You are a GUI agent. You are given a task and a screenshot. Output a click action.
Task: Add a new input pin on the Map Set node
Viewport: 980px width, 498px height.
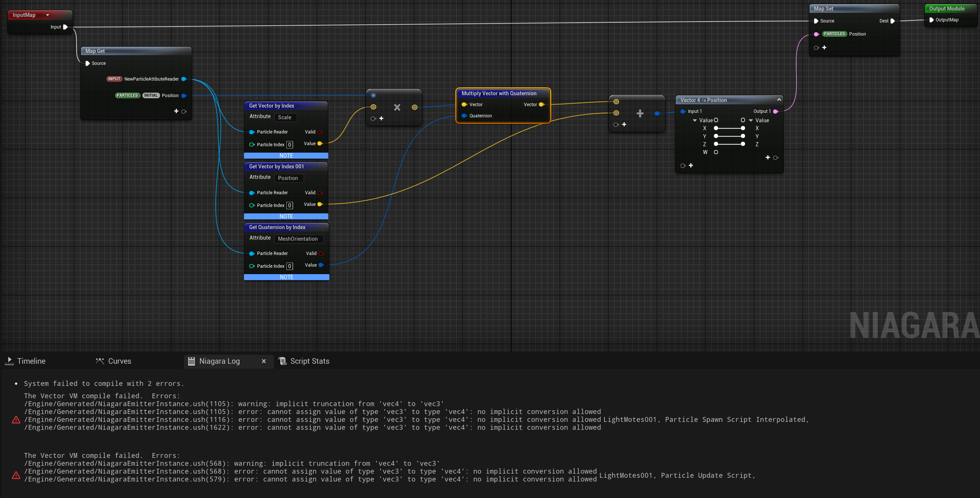pos(824,47)
